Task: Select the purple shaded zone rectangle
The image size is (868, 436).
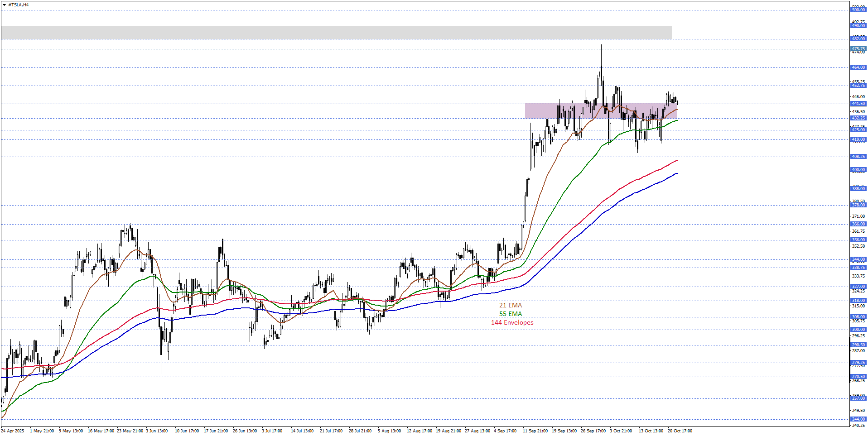Action: coord(601,111)
